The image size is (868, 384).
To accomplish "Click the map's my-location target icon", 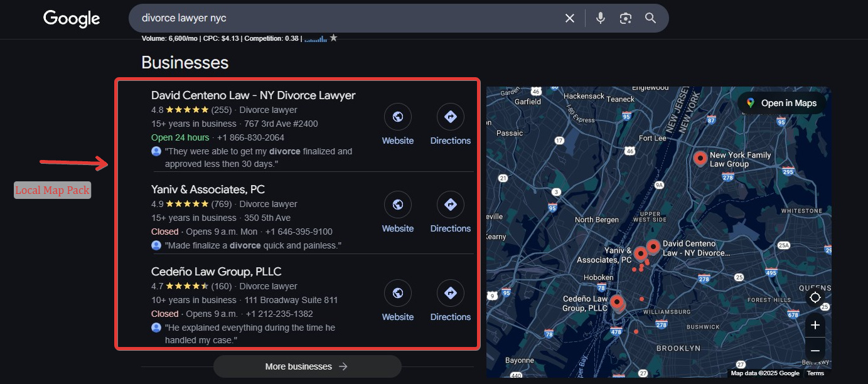I will [x=815, y=297].
